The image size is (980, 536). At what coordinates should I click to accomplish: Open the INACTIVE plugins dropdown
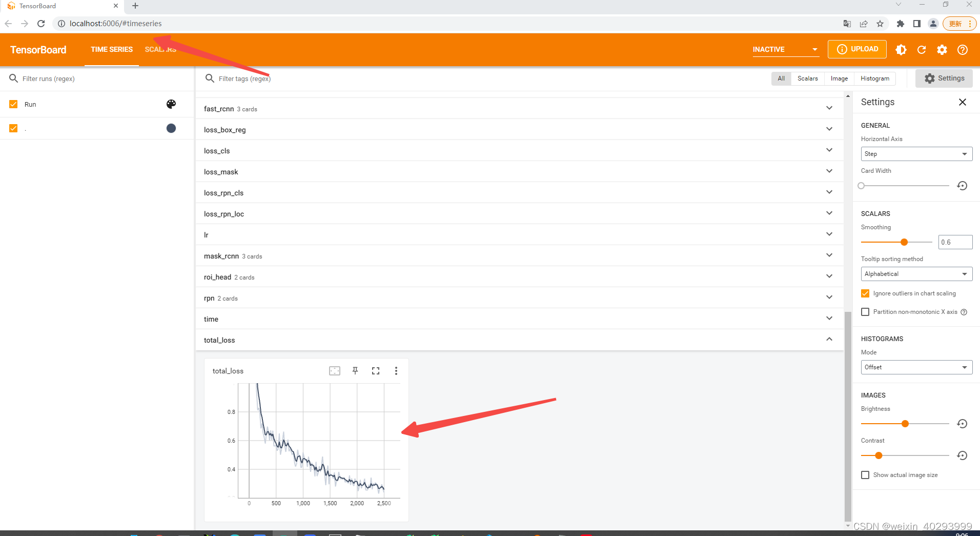click(x=786, y=50)
